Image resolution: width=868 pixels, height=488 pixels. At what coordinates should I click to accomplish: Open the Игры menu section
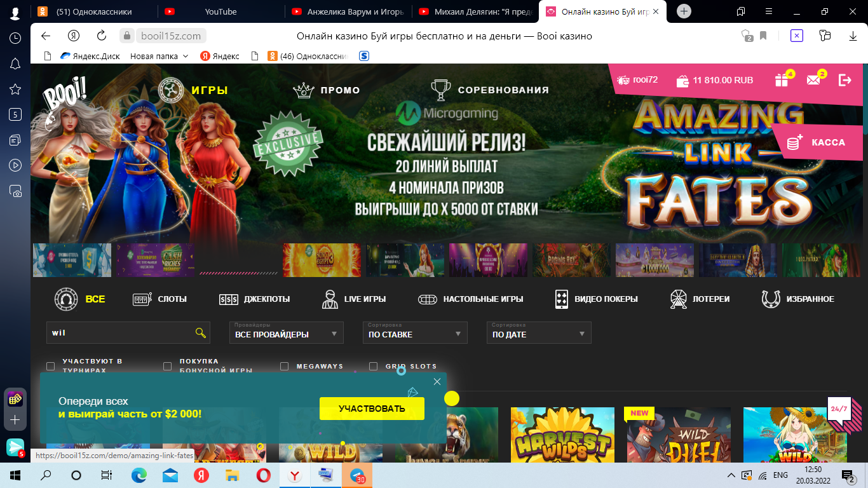click(x=193, y=90)
